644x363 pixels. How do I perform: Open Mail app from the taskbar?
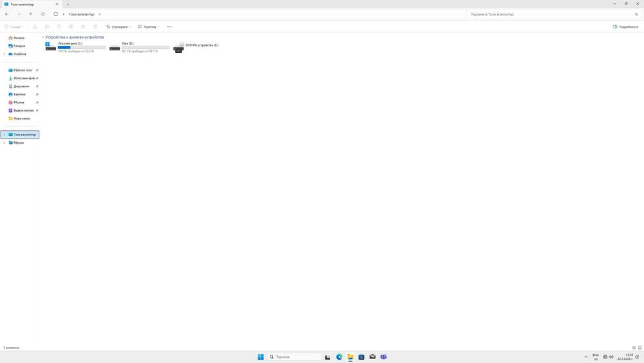372,357
